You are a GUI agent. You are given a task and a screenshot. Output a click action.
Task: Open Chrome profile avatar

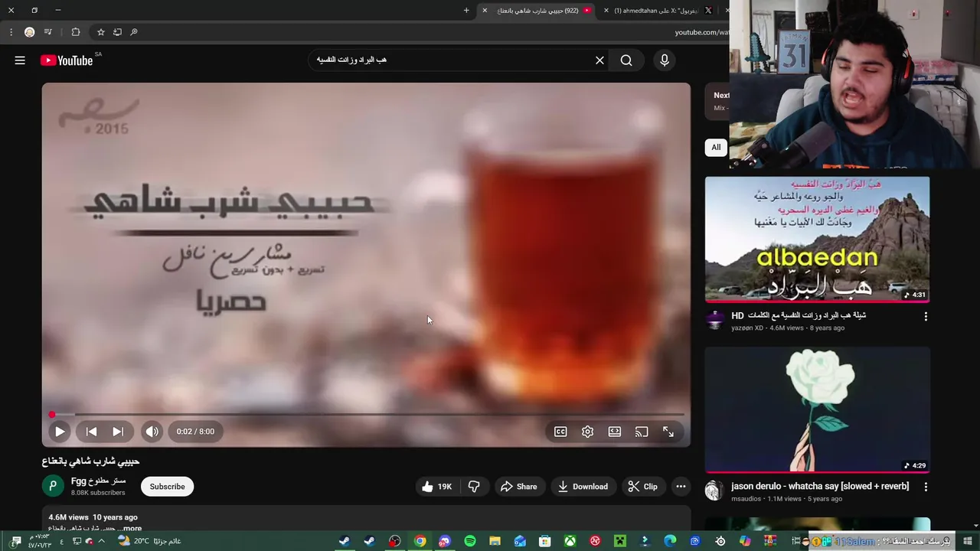[x=29, y=32]
